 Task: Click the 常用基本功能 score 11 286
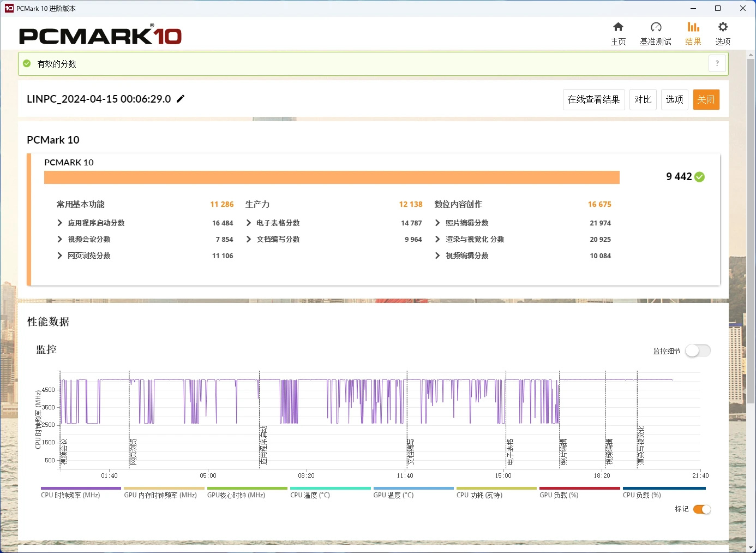pos(222,204)
